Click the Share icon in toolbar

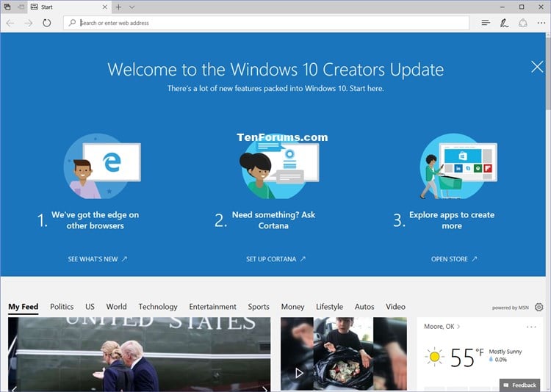(523, 23)
